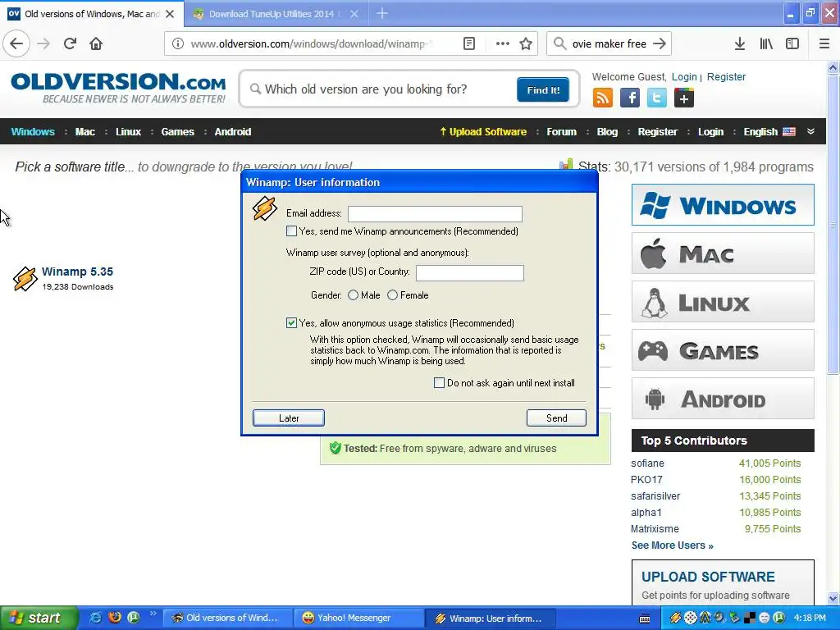Check 'Yes, send me Winamp announcements'

291,231
